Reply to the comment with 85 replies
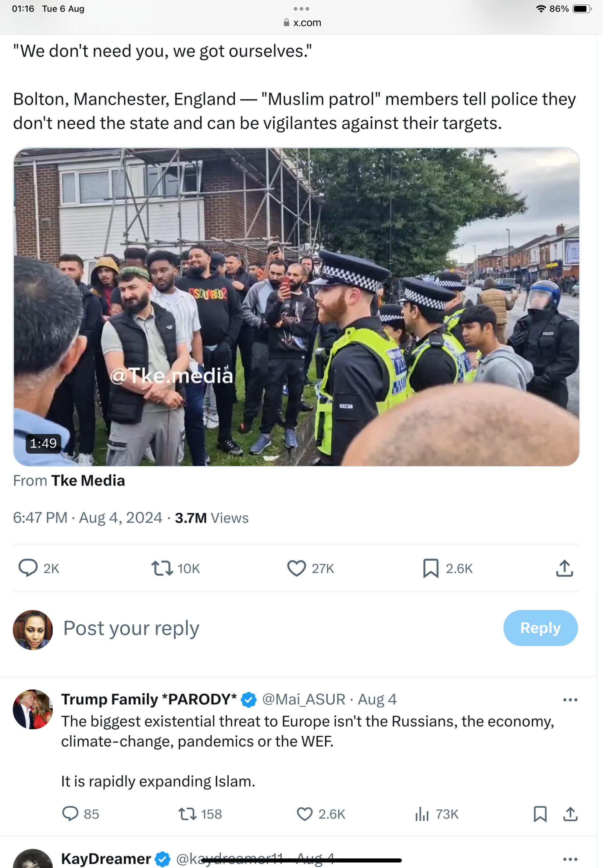603x868 pixels. tap(70, 814)
